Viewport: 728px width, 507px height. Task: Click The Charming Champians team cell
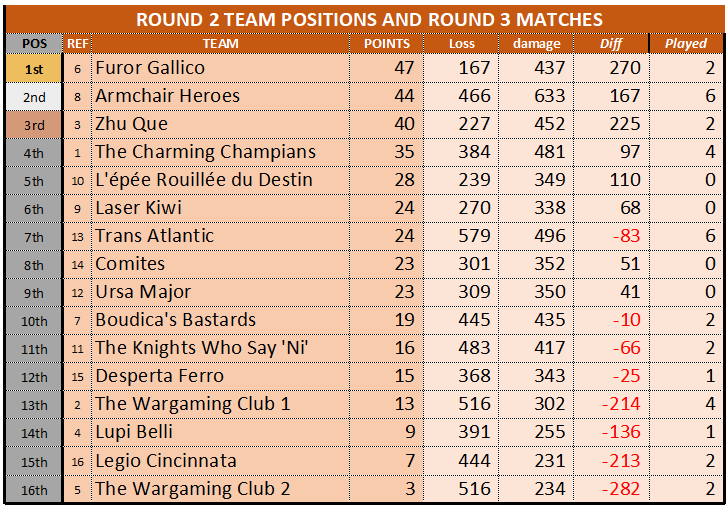point(205,152)
